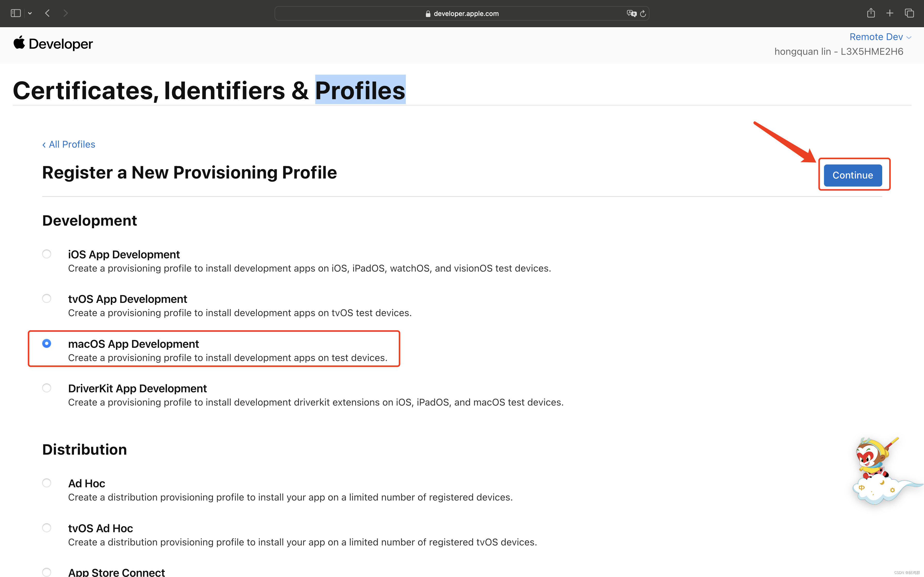The image size is (924, 577).
Task: Reload the page with the refresh icon
Action: [643, 13]
